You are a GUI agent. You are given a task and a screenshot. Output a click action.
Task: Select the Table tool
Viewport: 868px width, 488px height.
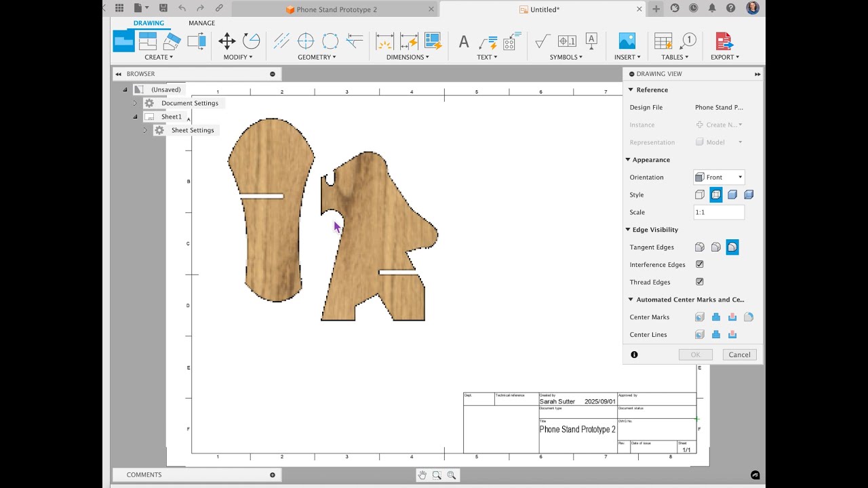663,41
